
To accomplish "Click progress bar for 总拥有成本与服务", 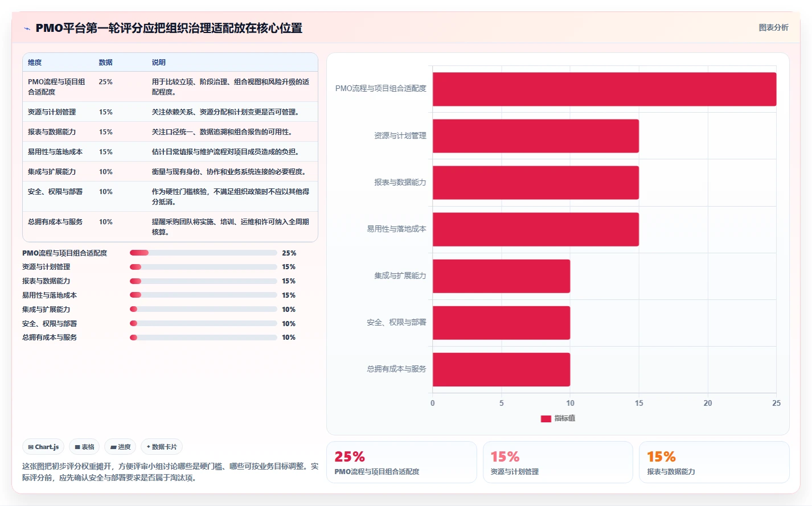I will (203, 338).
